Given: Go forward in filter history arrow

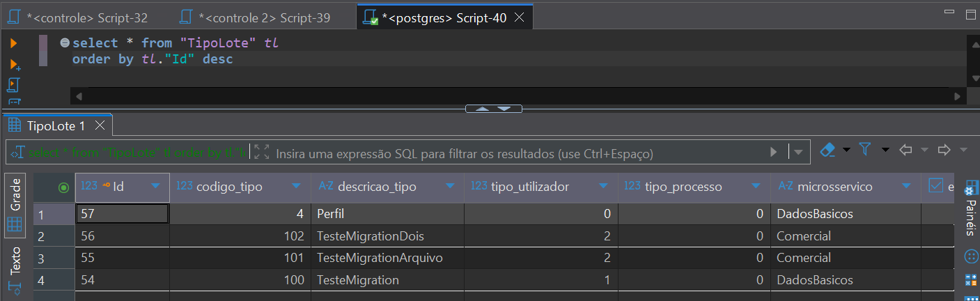Looking at the screenshot, I should (944, 150).
